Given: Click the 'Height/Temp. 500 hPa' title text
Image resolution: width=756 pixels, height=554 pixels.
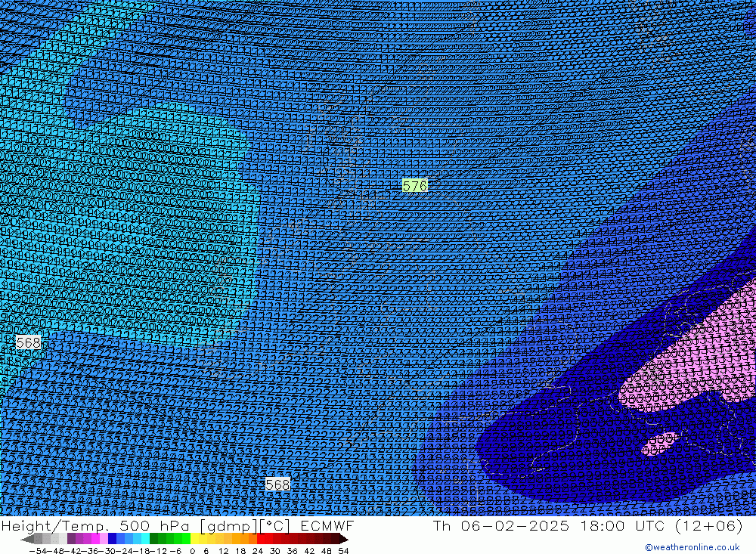Looking at the screenshot, I should pos(97,525).
